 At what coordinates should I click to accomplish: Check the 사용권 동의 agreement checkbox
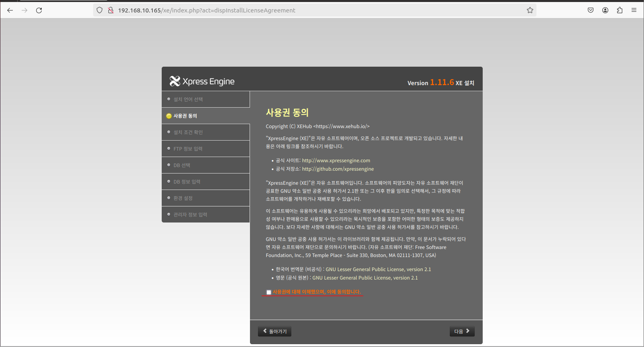pyautogui.click(x=269, y=292)
